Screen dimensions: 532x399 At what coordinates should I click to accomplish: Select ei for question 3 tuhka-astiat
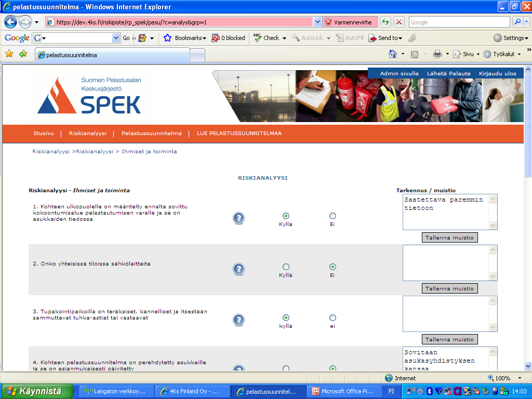click(x=333, y=317)
